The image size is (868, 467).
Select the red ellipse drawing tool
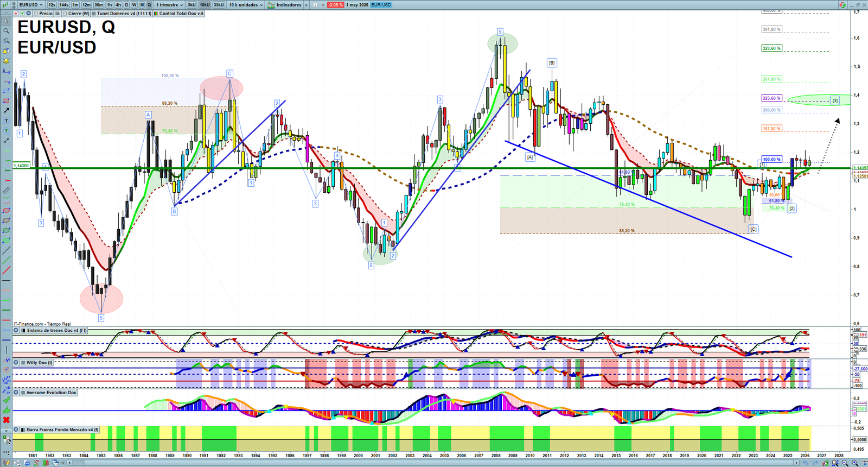point(6,210)
